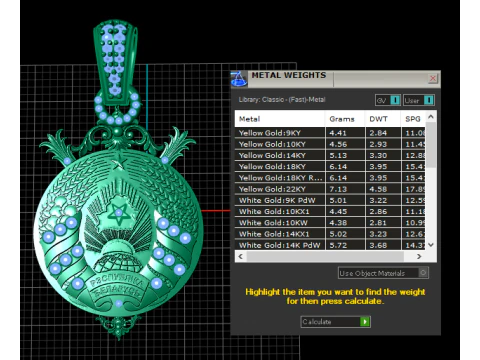Click the 3.30 DWT value
This screenshot has height=360, width=480.
click(x=378, y=156)
